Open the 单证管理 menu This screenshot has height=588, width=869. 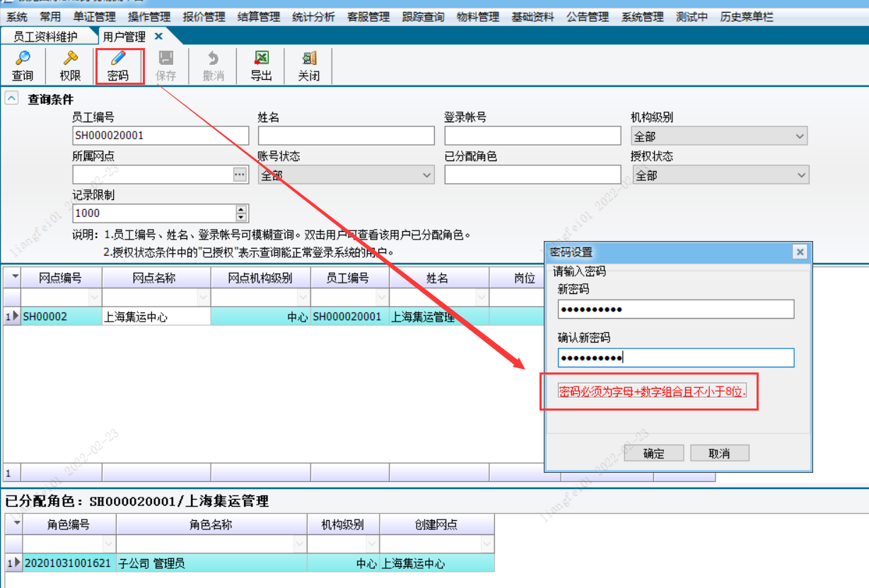click(94, 16)
